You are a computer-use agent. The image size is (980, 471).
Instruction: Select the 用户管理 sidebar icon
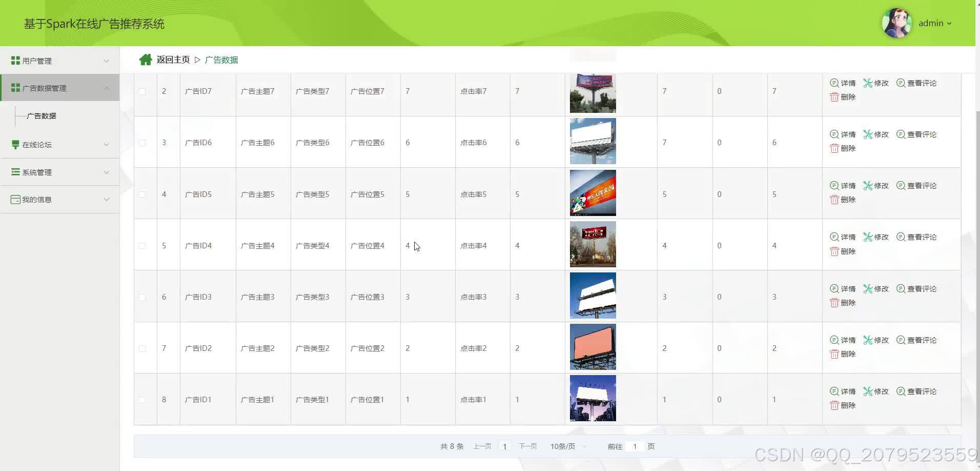[x=15, y=60]
